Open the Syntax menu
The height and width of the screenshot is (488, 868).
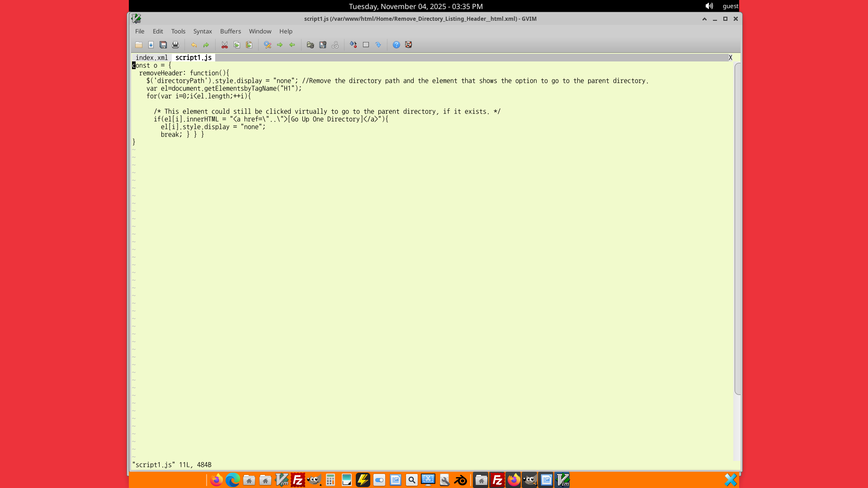coord(203,31)
